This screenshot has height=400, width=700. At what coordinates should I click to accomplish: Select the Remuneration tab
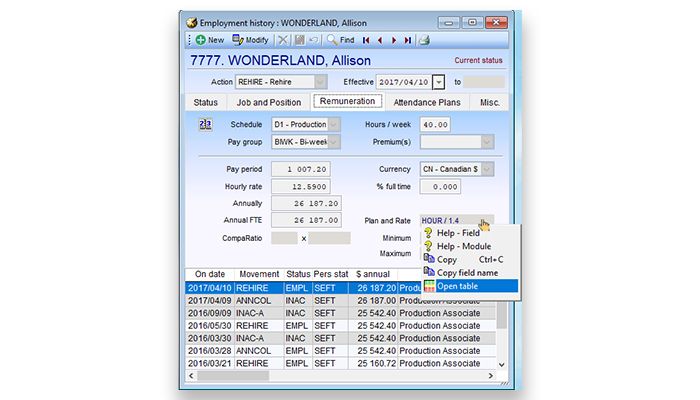tap(347, 101)
